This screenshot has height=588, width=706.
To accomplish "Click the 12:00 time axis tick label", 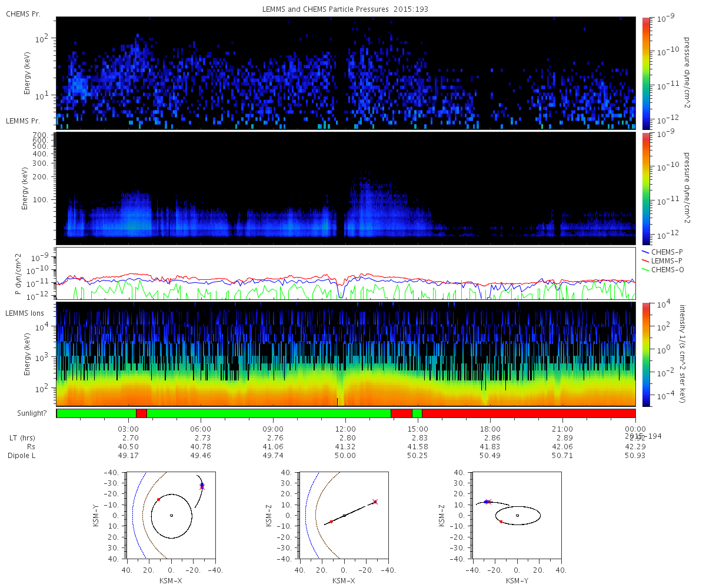I will [345, 429].
